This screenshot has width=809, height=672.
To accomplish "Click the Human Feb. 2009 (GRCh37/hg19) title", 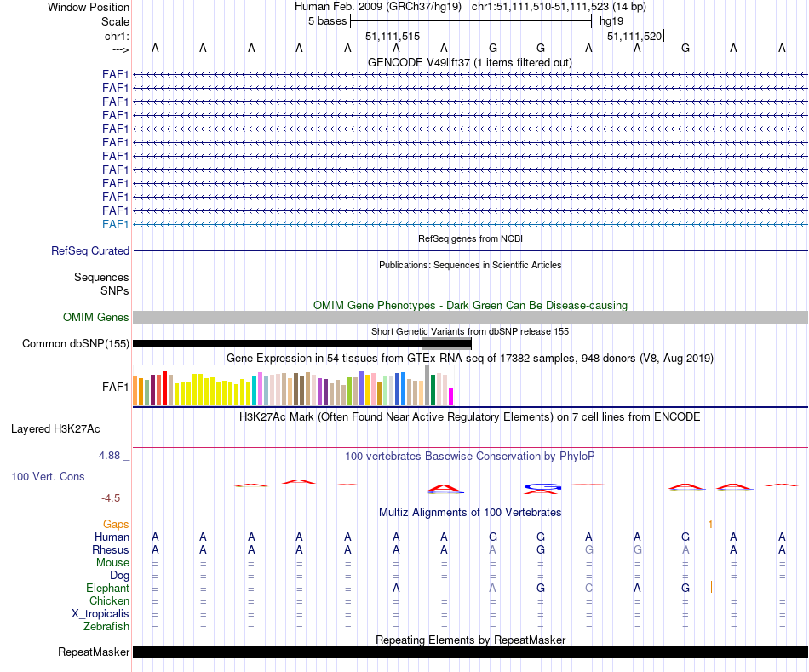I will coord(379,7).
